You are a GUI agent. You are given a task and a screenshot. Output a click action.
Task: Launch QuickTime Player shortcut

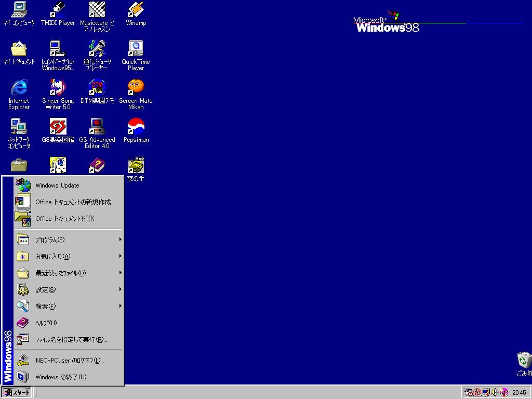click(x=136, y=55)
